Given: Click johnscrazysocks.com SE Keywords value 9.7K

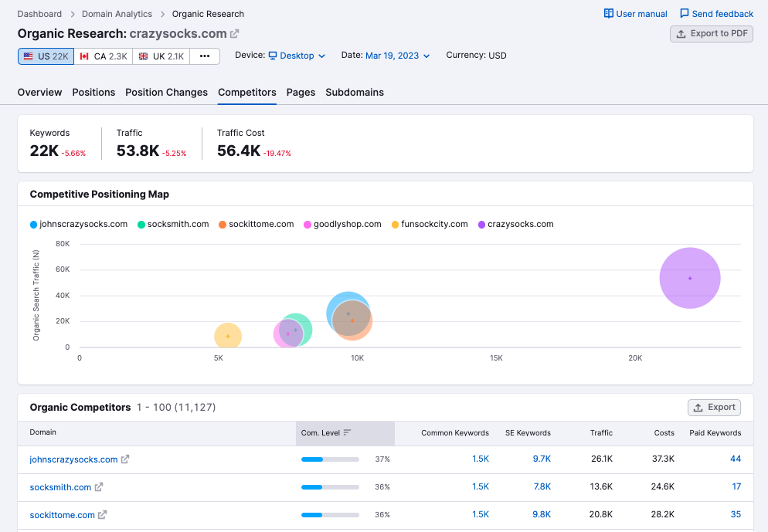Looking at the screenshot, I should [542, 459].
